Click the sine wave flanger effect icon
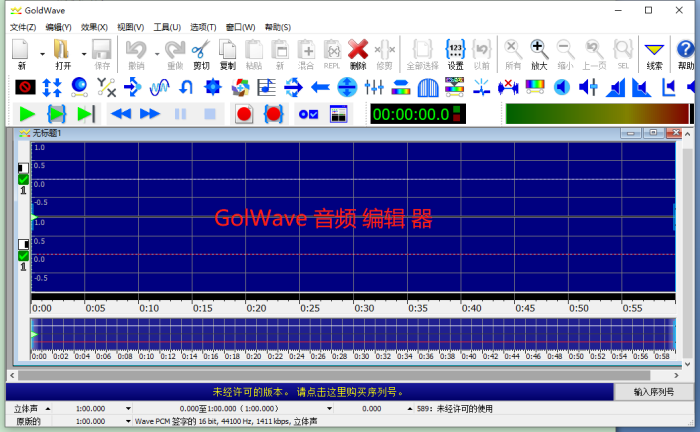This screenshot has width=700, height=432. (x=159, y=87)
